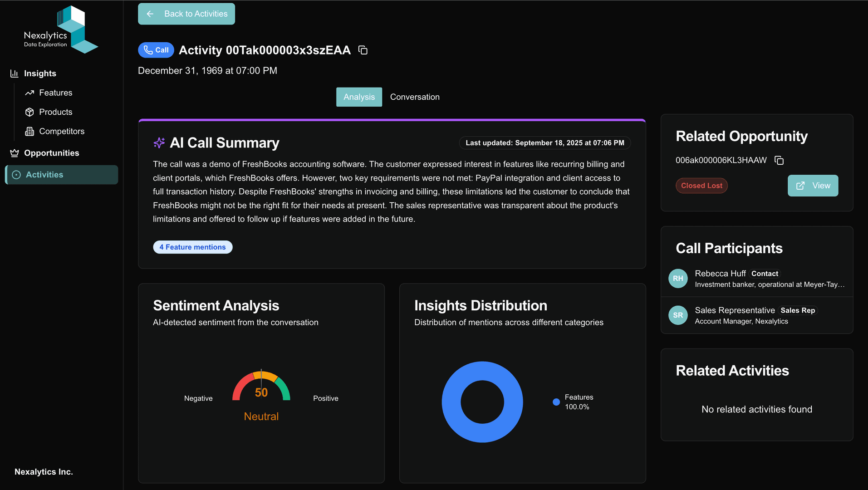Toggle the Features legend dot on Insights Distribution
Screen dimensions: 868x490
tap(556, 402)
